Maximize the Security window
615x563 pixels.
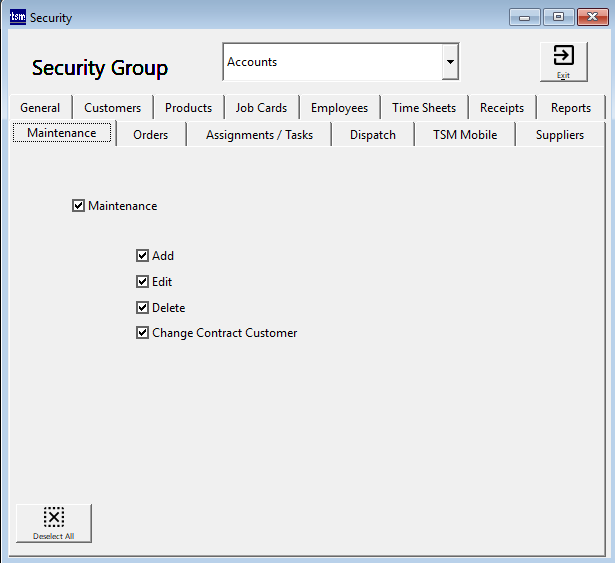tap(557, 17)
